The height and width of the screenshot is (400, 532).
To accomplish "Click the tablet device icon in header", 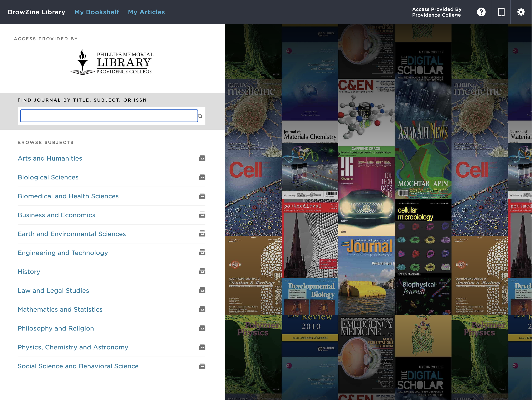I will (501, 12).
